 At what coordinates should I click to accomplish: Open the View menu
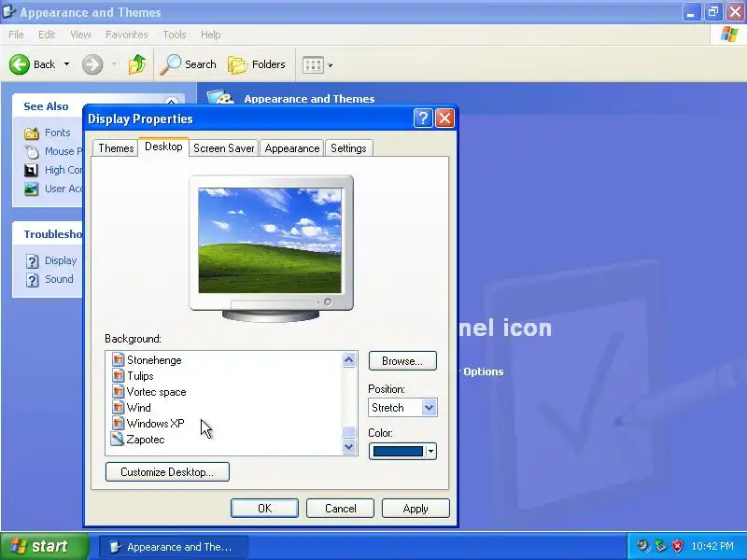tap(80, 35)
